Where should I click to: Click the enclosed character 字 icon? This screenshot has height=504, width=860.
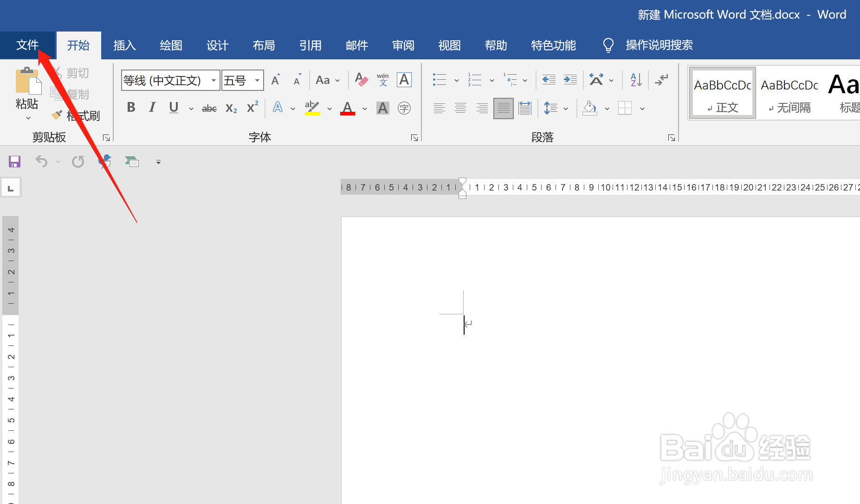tap(404, 108)
